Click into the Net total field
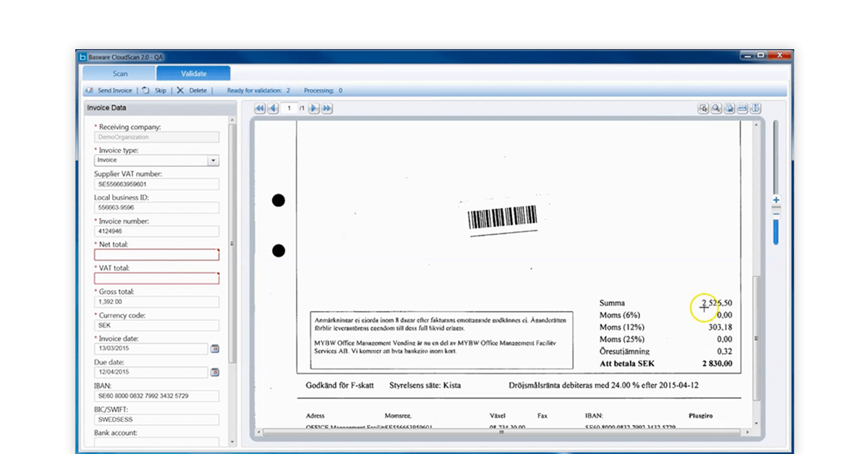The height and width of the screenshot is (454, 868). pos(156,254)
